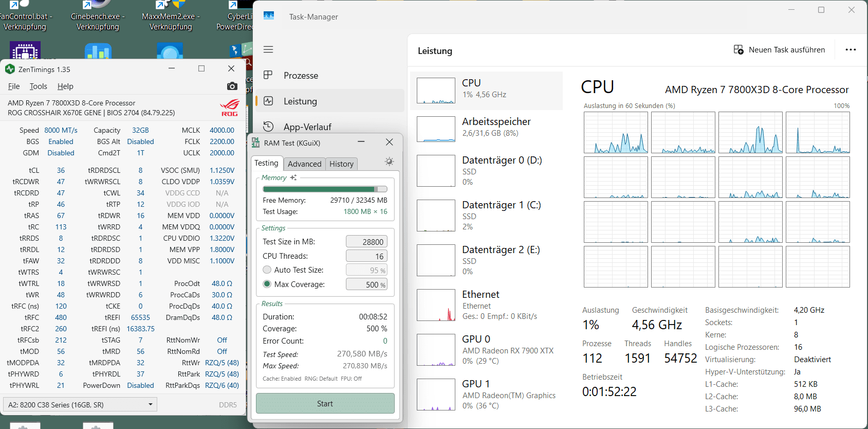Select GPU 0 Radeon RX 7900 XTX
The width and height of the screenshot is (868, 429).
pyautogui.click(x=486, y=350)
